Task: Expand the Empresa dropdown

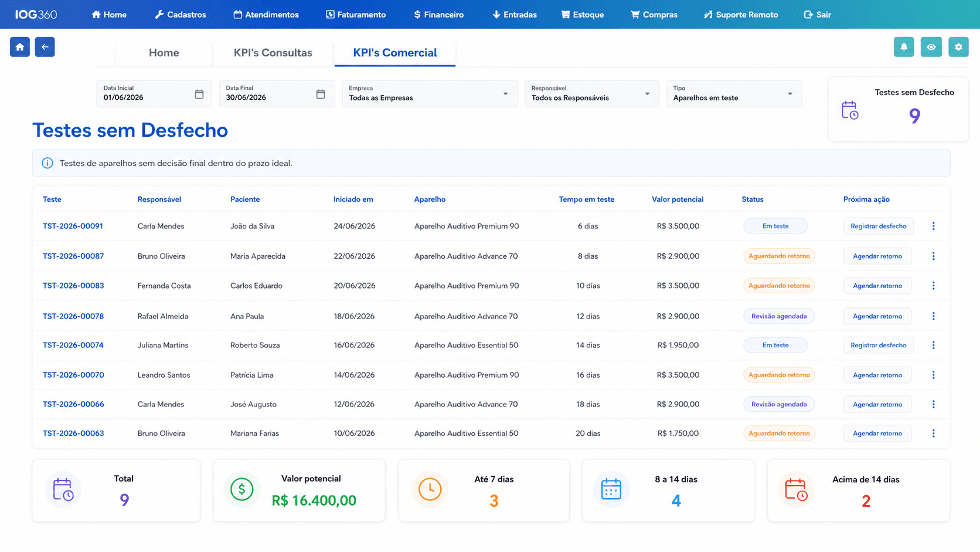Action: coord(430,94)
